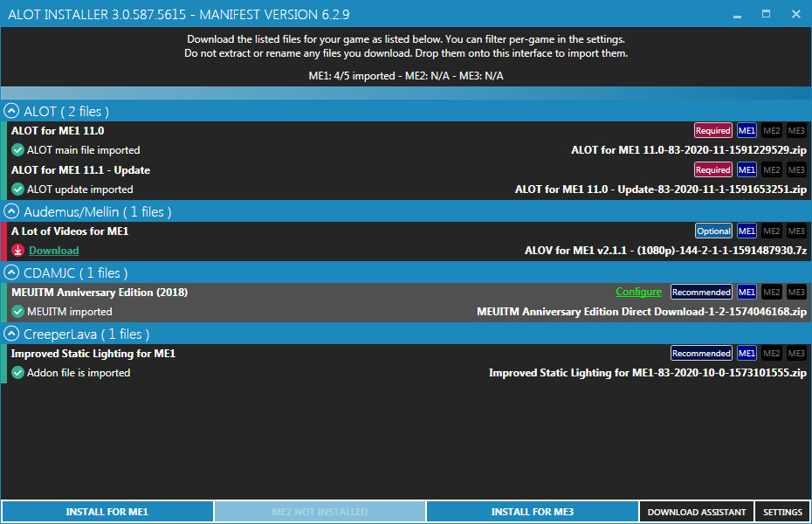812x524 pixels.
Task: Select the A Lot of Videos for ME1 title
Action: (x=70, y=231)
